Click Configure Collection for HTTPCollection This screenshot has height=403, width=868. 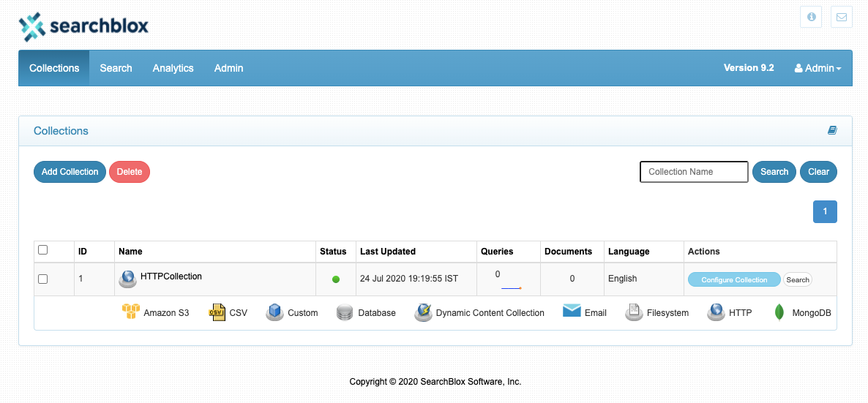[734, 279]
